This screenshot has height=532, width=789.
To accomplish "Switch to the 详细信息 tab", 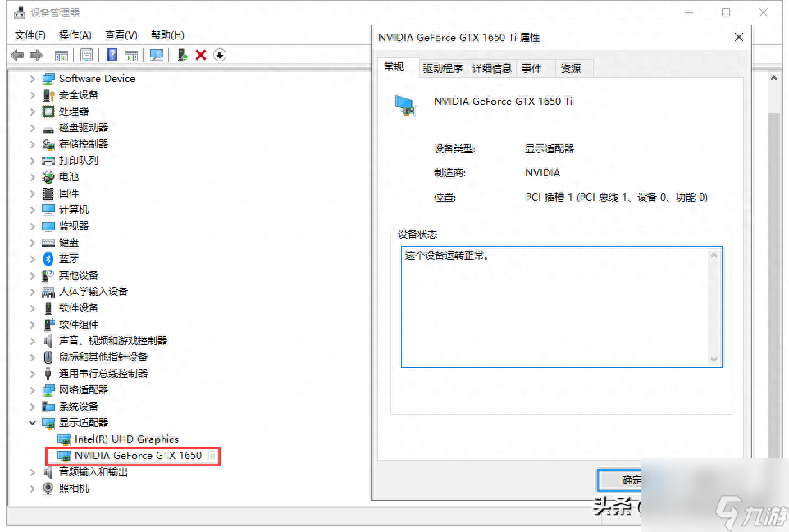I will click(x=491, y=68).
